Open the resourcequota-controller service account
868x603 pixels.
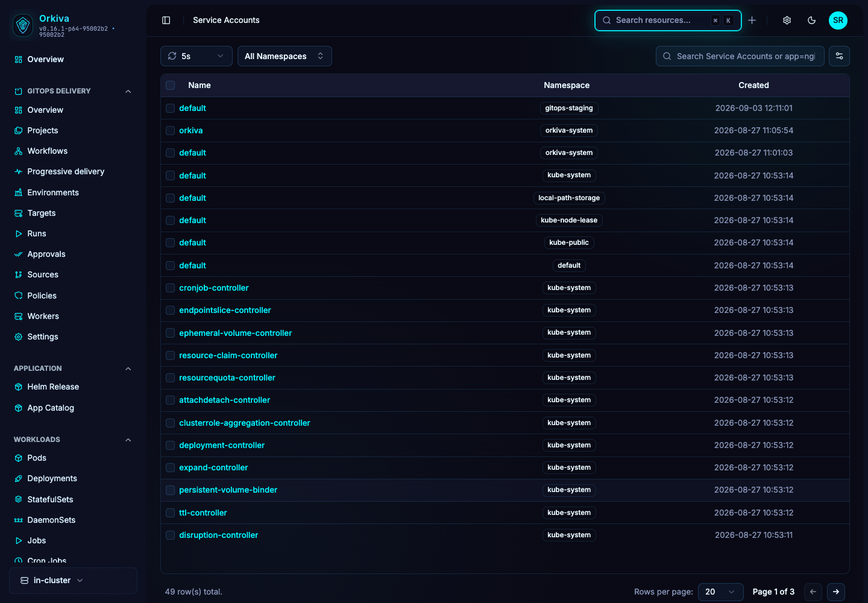click(x=227, y=377)
